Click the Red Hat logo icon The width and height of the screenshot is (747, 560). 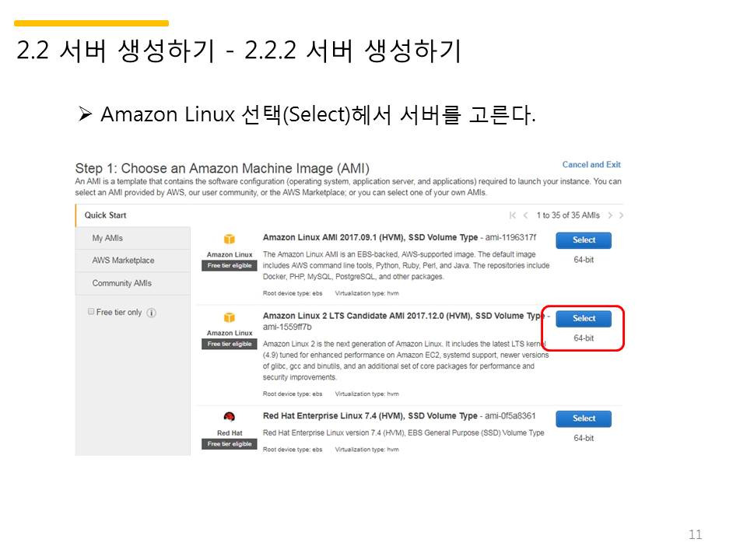click(229, 417)
